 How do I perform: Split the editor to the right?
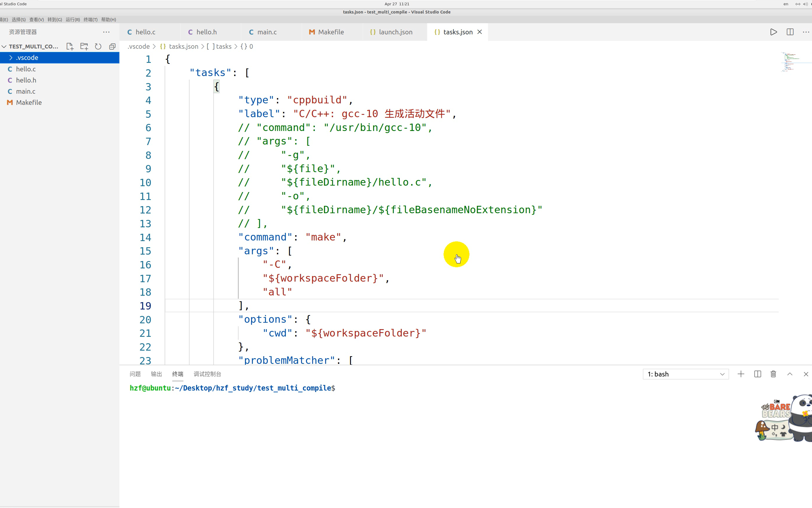(790, 32)
